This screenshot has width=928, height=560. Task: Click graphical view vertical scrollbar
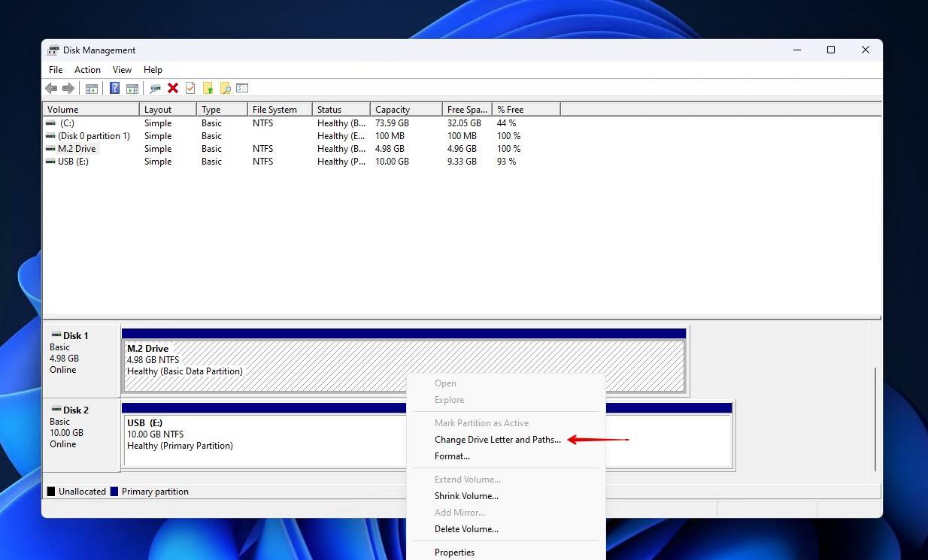click(876, 419)
